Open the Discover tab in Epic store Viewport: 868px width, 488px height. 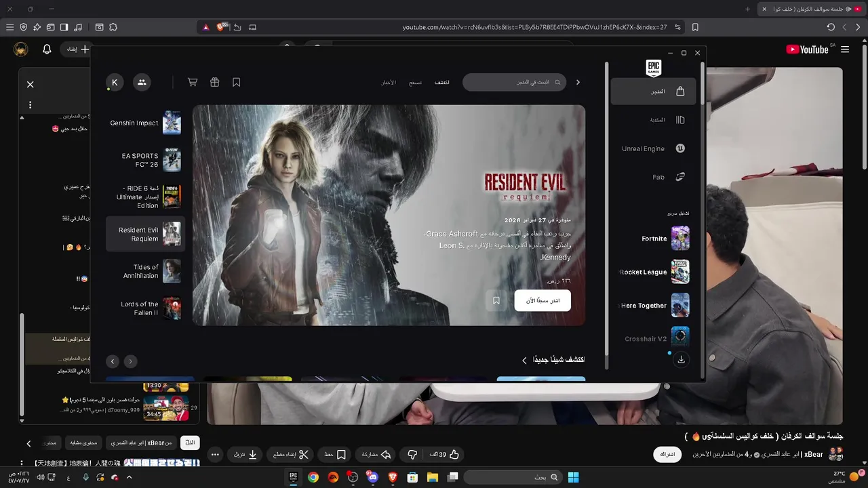point(442,82)
